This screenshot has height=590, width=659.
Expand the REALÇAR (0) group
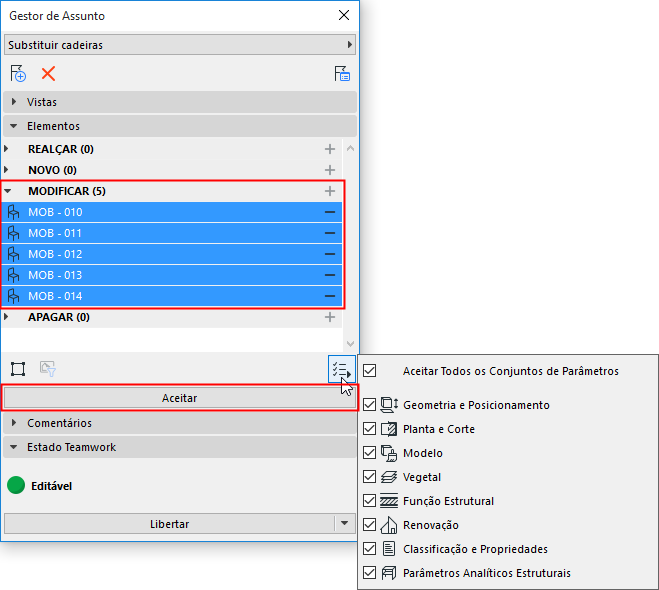[6, 149]
